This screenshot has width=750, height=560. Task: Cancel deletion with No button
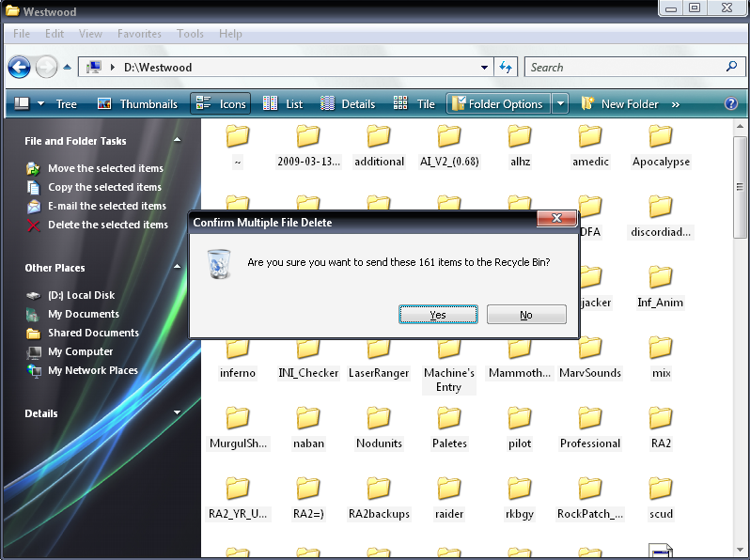tap(526, 314)
